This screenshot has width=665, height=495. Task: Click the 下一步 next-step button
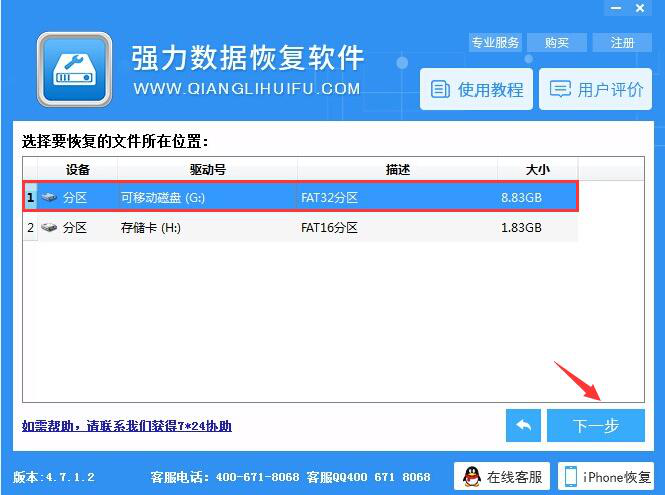pyautogui.click(x=595, y=425)
